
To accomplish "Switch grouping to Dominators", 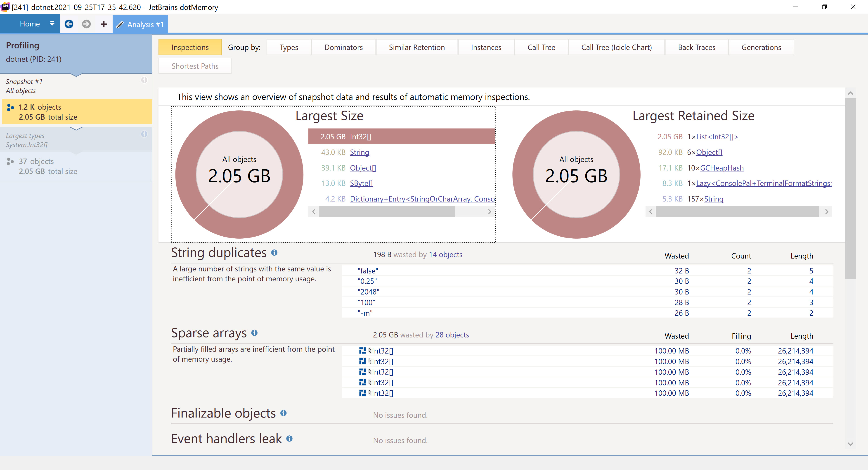I will click(x=344, y=47).
